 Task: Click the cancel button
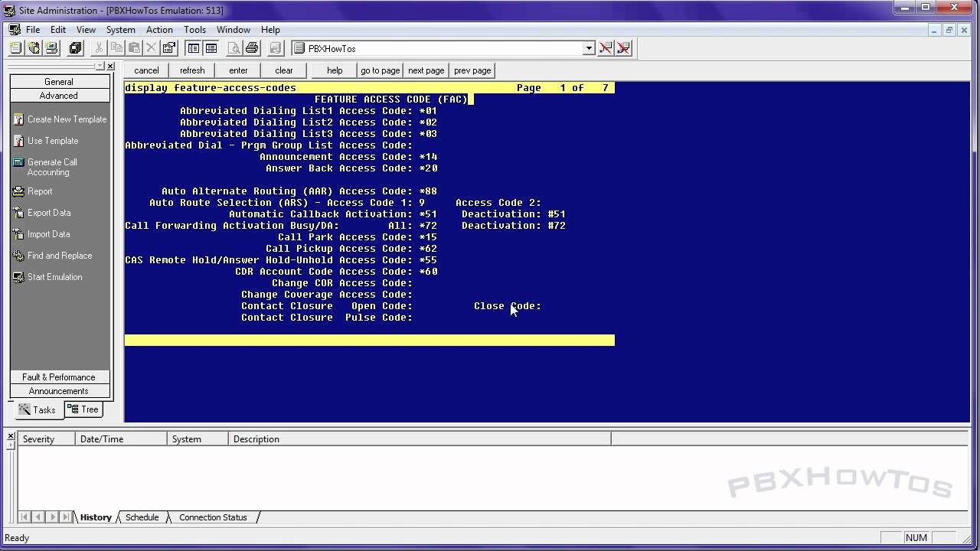pos(146,70)
